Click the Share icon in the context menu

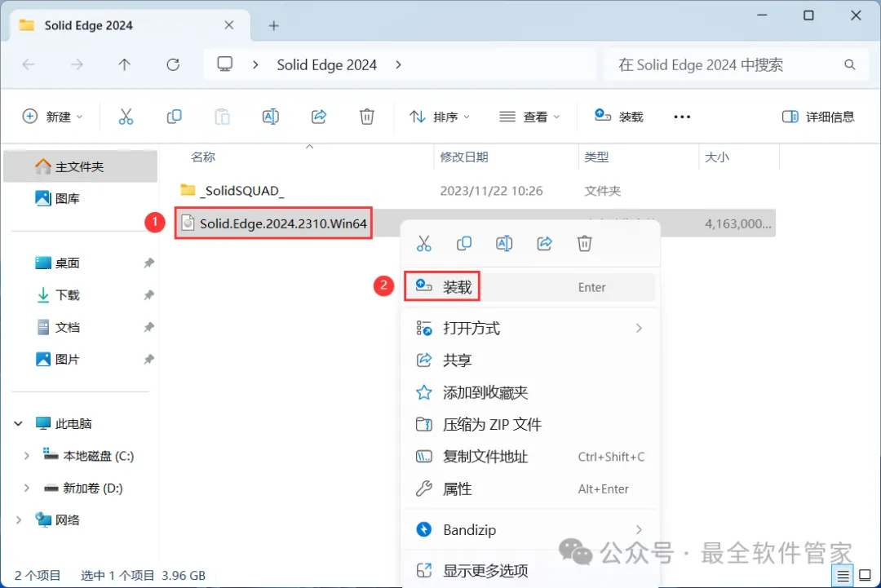point(544,244)
